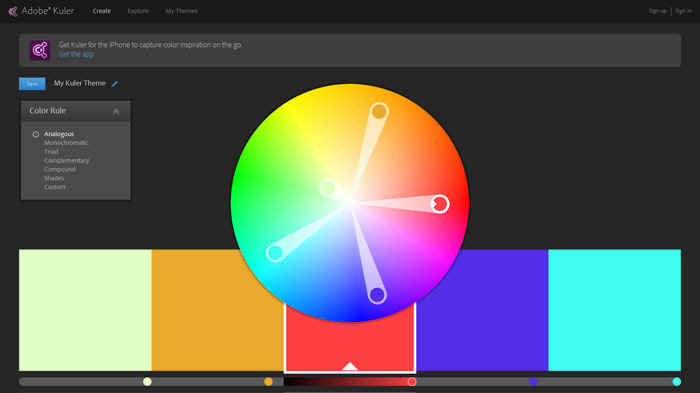This screenshot has height=393, width=700.
Task: Pick the Complementary color rule
Action: click(67, 160)
